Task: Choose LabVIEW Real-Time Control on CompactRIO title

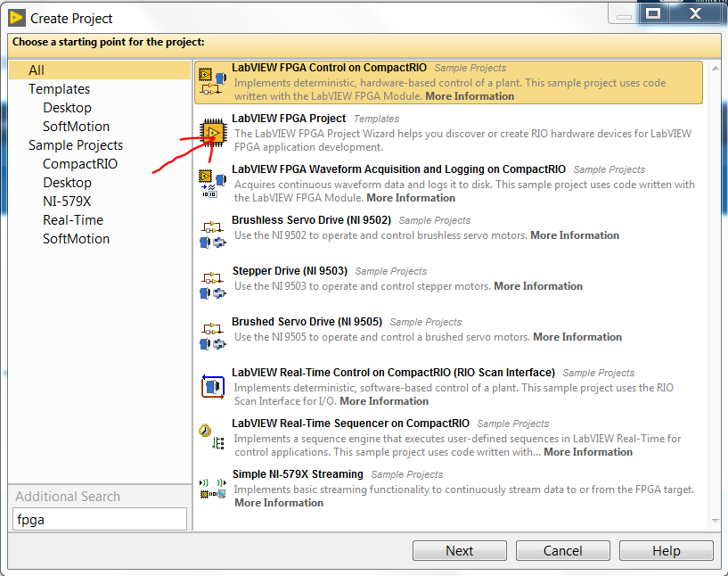Action: (x=393, y=373)
